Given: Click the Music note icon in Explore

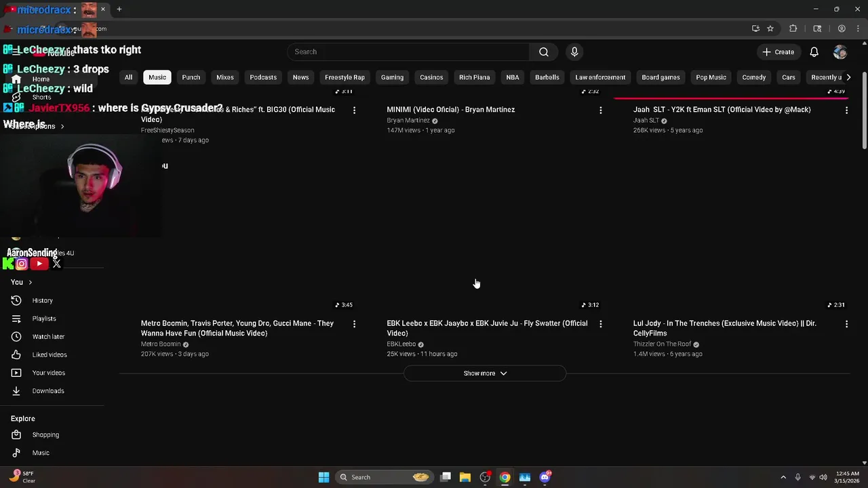Looking at the screenshot, I should (x=16, y=453).
